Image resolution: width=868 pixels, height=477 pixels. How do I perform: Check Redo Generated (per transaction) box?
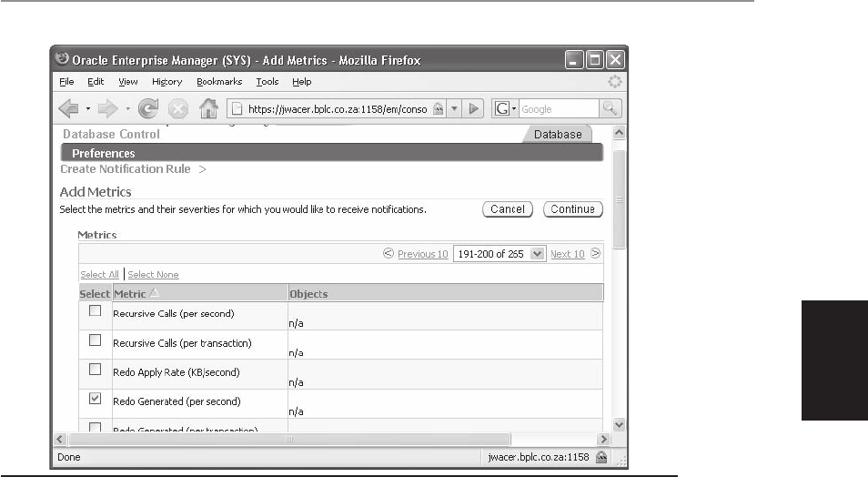[x=96, y=427]
